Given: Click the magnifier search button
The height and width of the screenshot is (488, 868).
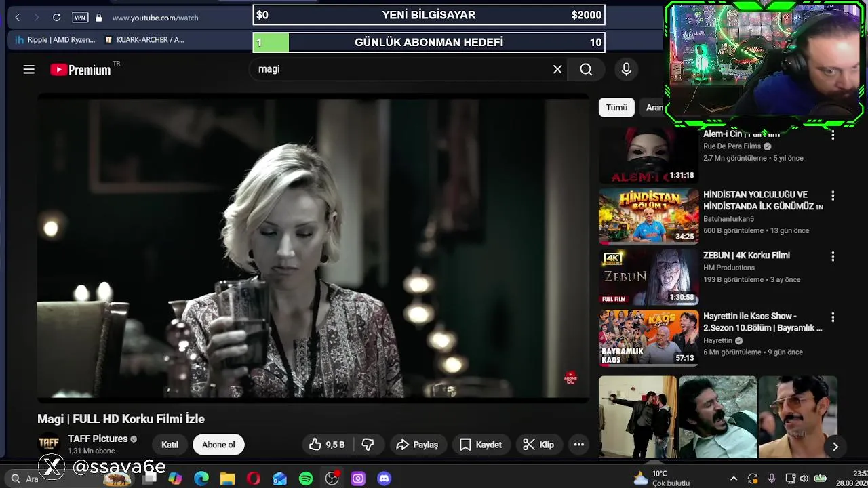Looking at the screenshot, I should pos(586,69).
